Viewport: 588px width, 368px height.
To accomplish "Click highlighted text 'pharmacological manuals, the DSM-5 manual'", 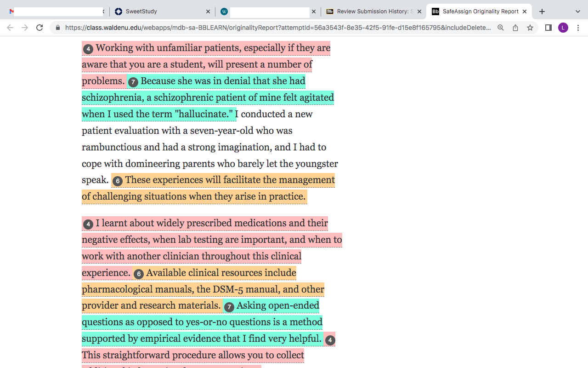I will (181, 289).
